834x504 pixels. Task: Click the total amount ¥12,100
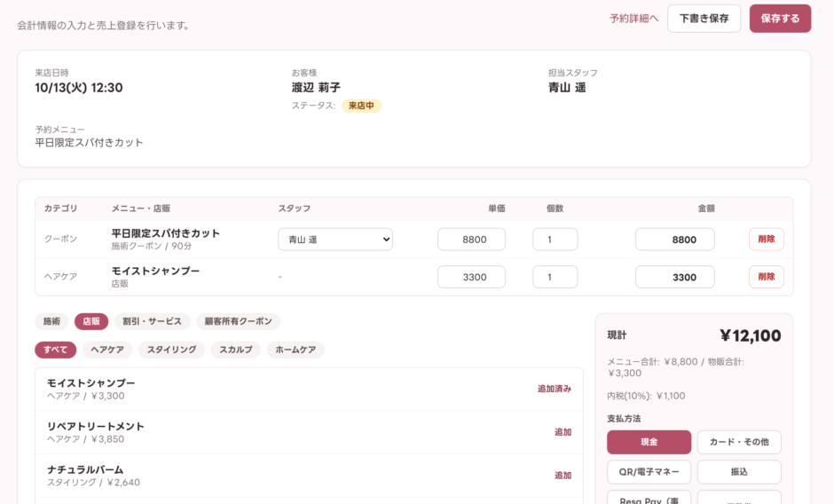[x=750, y=335]
